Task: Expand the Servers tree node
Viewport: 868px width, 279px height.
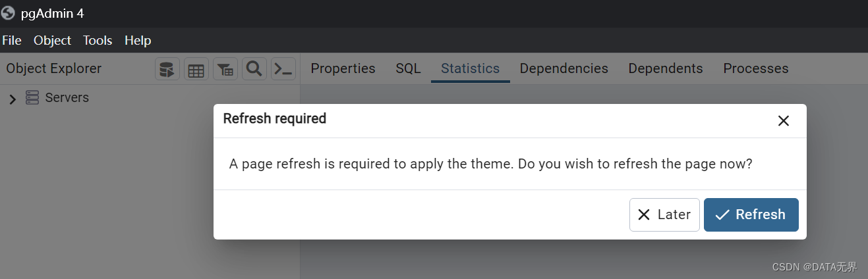Action: [12, 99]
